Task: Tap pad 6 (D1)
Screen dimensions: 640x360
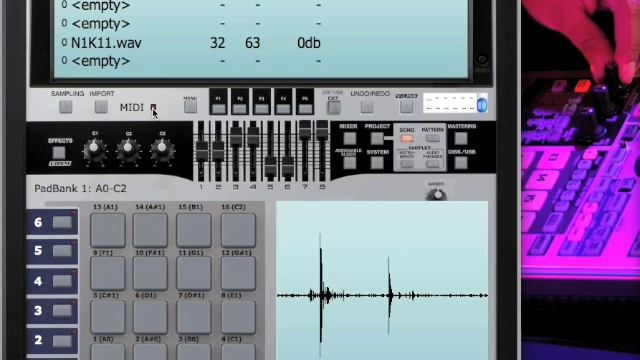Action: [150, 317]
